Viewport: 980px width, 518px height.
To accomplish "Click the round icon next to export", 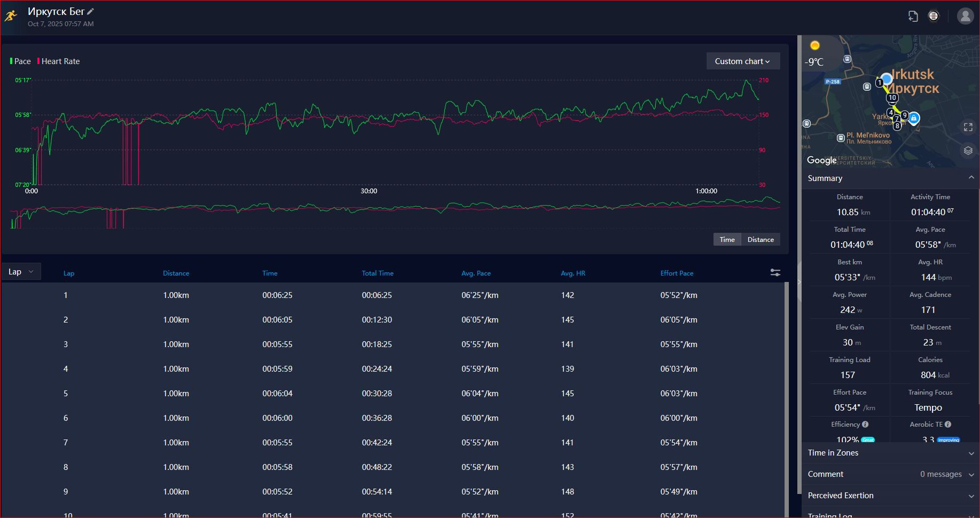I will (933, 16).
